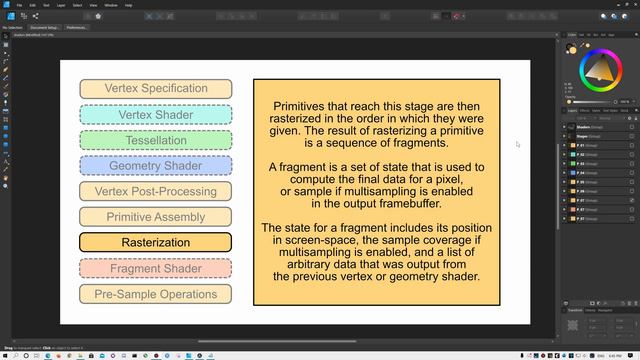Toggle visibility checkbox of P_06 layer
This screenshot has width=640, height=360.
[632, 191]
